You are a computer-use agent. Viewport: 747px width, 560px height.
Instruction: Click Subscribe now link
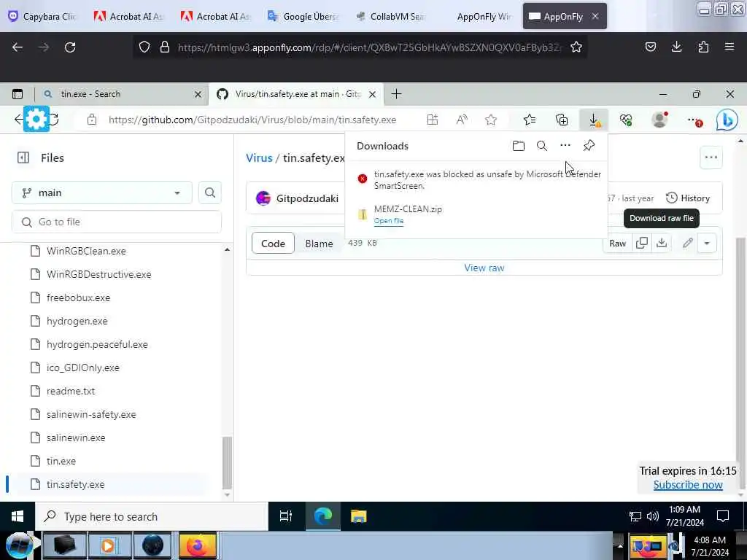(687, 485)
